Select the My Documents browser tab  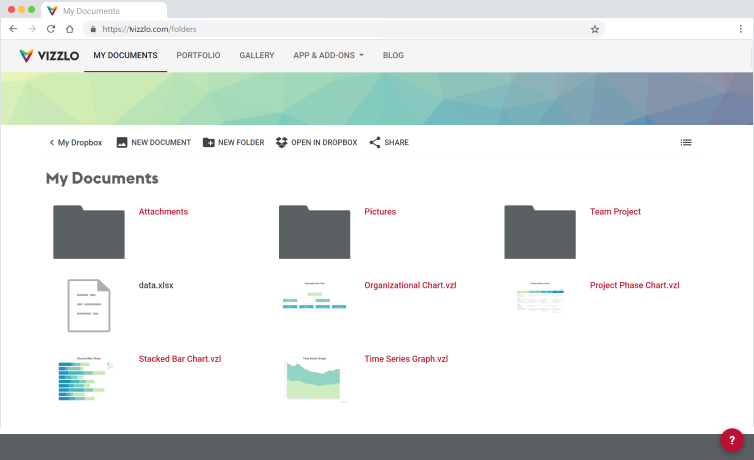(104, 11)
